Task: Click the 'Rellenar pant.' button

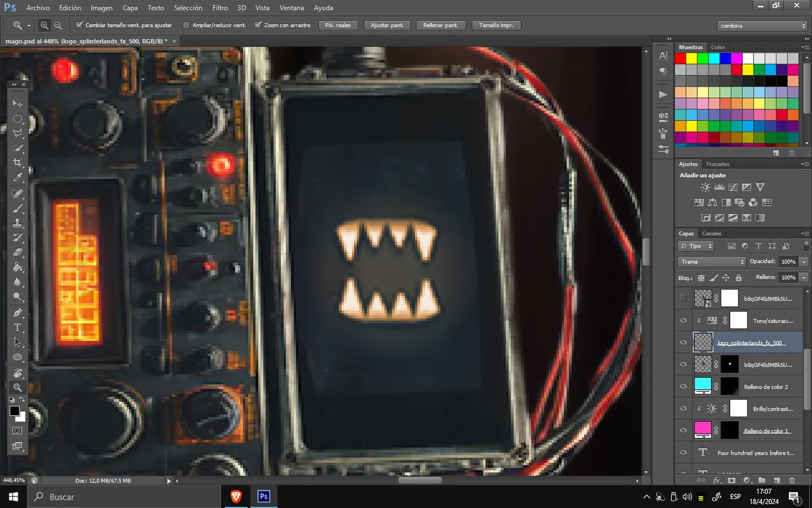Action: (442, 25)
